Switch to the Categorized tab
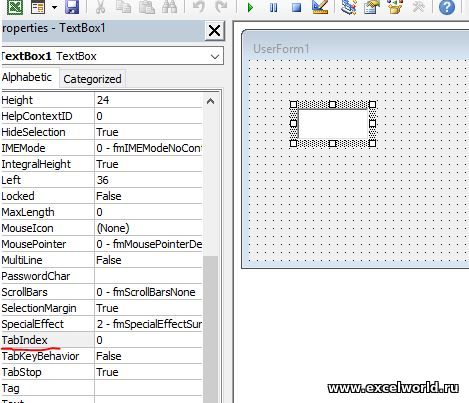 point(92,79)
